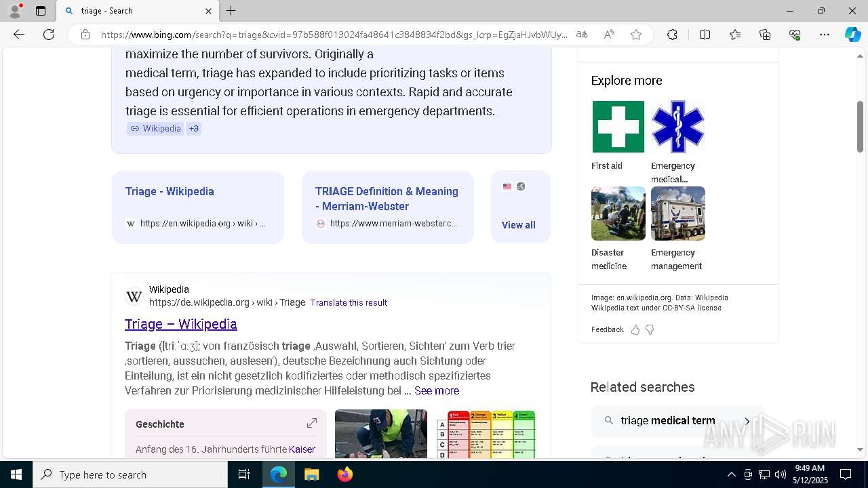Open volume speaker tray icon

781,474
